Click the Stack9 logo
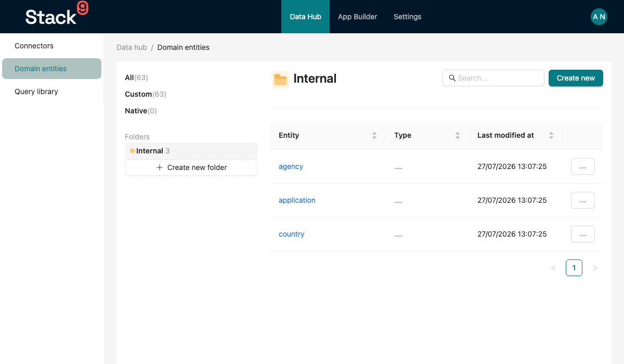The height and width of the screenshot is (364, 624). point(57,14)
